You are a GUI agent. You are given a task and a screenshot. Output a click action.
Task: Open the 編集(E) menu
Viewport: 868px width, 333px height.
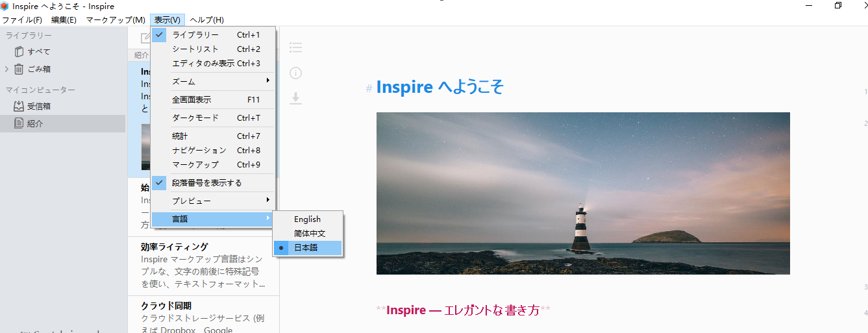[x=64, y=20]
